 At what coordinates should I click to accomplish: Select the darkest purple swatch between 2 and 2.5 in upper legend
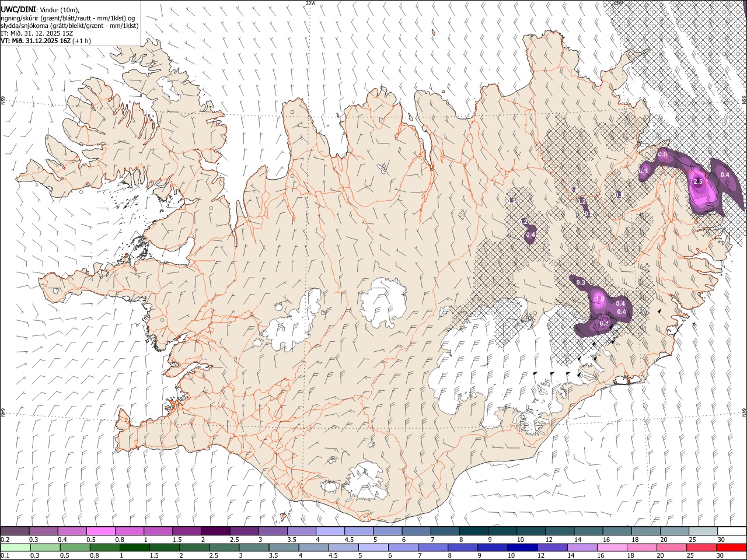[215, 531]
